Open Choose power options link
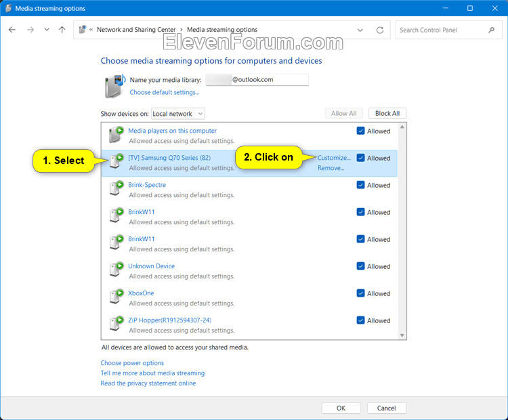This screenshot has width=508, height=420. click(x=132, y=363)
